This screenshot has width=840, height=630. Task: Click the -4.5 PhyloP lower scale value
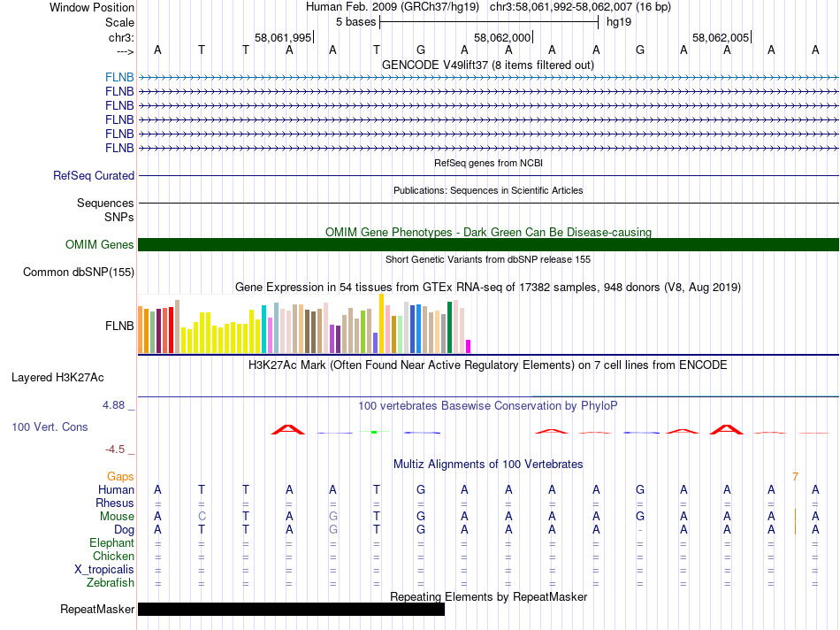coord(115,449)
